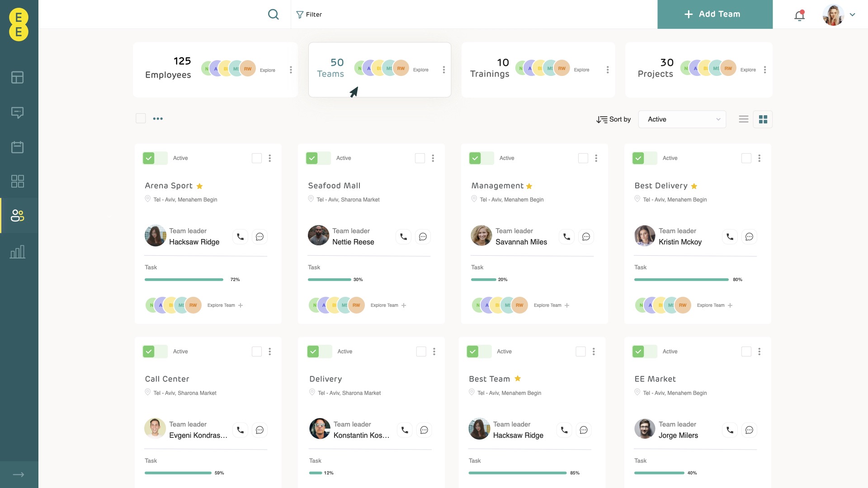Check the Arena Sport card checkbox
Viewport: 868px width, 488px height.
(257, 158)
